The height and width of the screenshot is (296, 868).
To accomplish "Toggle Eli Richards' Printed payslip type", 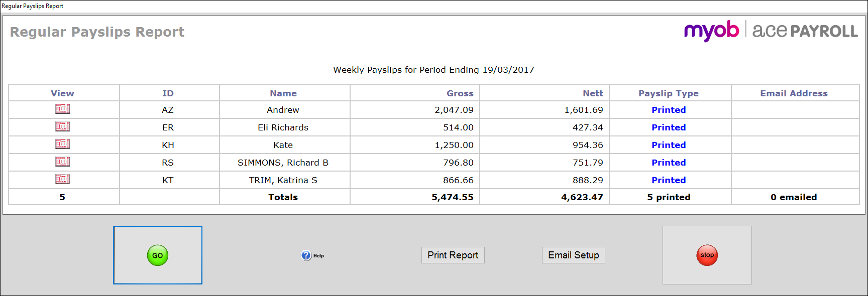I will pos(668,127).
